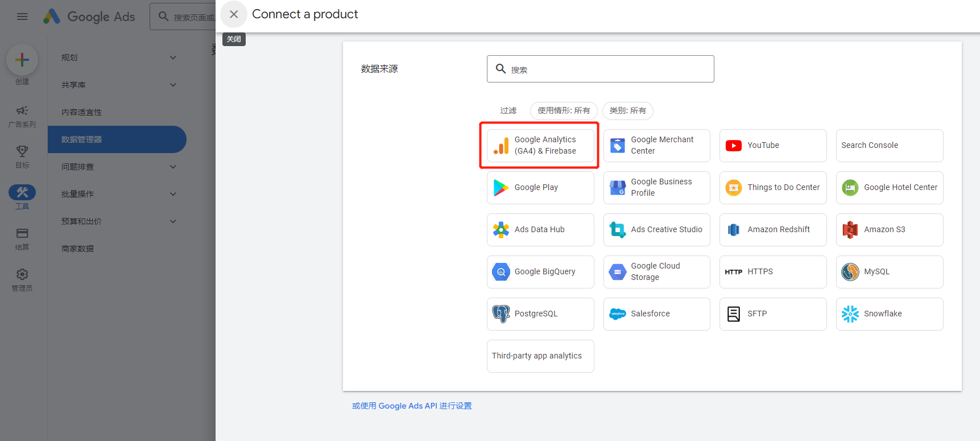Screen dimensions: 980x441
Task: Click the Google Ads page search box
Action: 183,17
